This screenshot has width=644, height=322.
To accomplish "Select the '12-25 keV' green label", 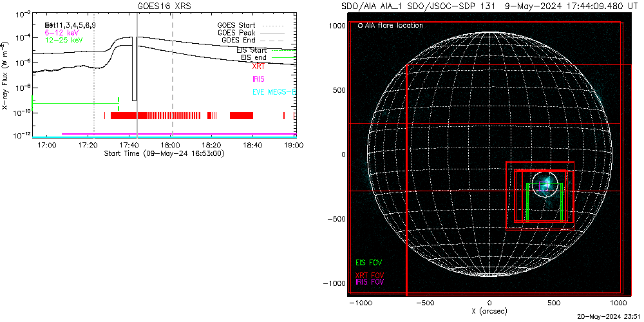I will pos(65,39).
